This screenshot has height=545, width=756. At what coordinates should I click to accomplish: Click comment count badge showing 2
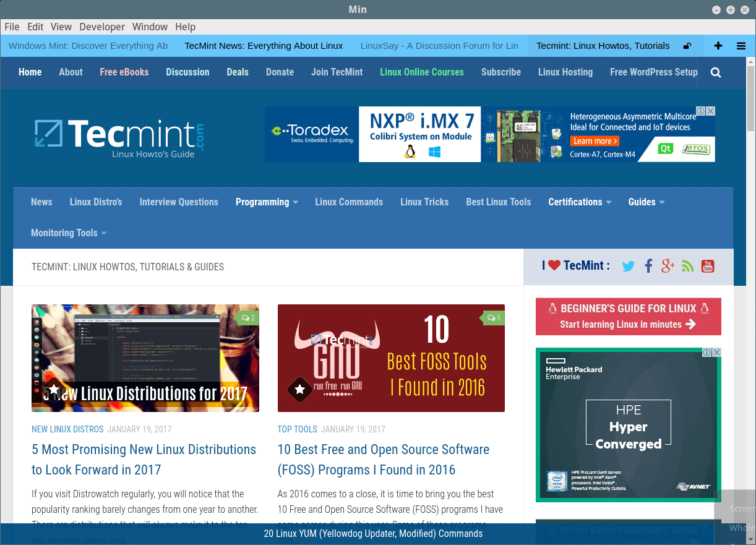247,318
